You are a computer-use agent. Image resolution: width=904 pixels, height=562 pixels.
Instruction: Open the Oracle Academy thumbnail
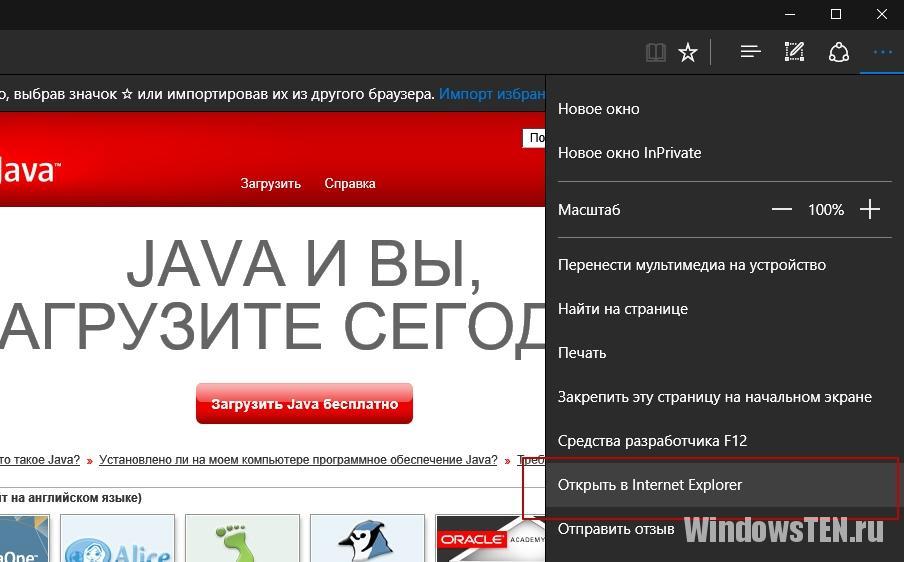pos(491,538)
